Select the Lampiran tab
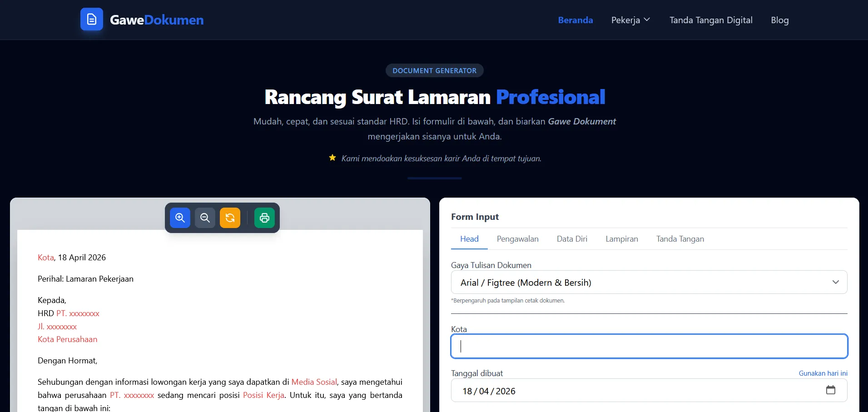The width and height of the screenshot is (868, 412). click(x=621, y=239)
